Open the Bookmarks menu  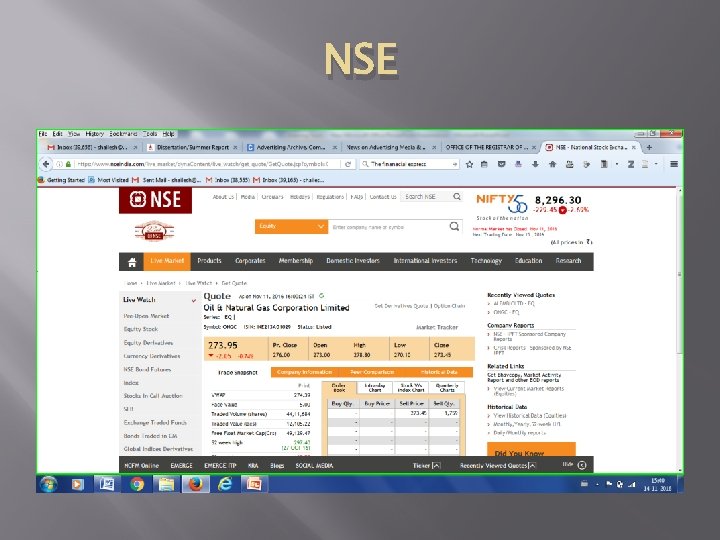point(123,134)
